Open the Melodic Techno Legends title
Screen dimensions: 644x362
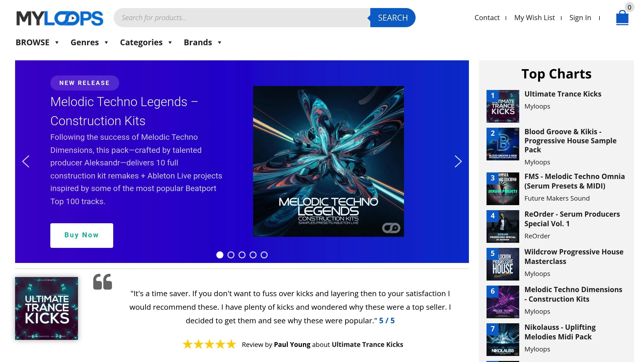(124, 111)
